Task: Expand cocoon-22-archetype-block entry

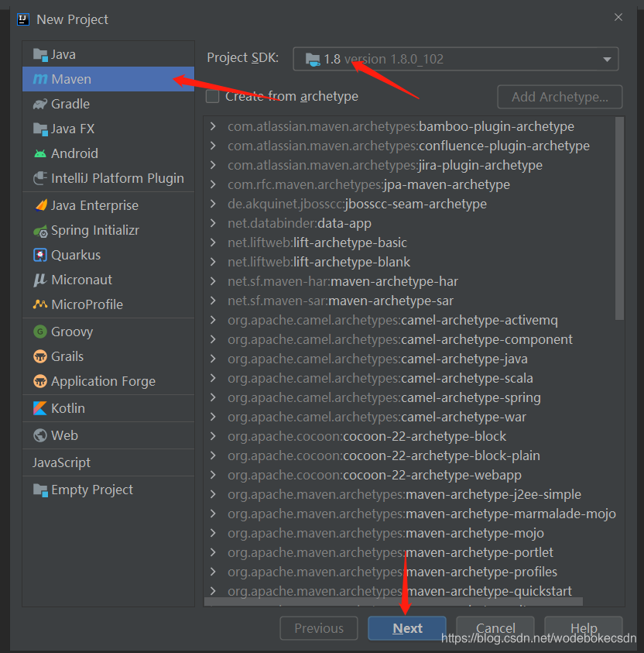Action: click(213, 436)
